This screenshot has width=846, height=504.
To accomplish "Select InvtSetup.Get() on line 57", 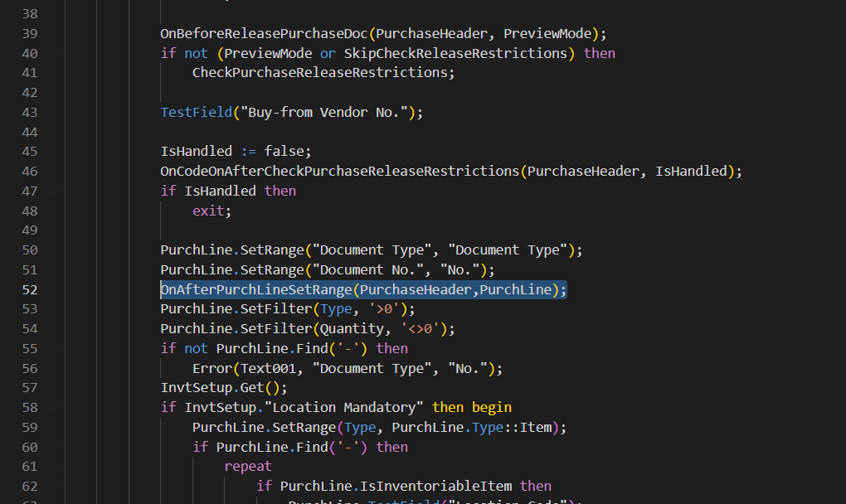I will point(224,386).
